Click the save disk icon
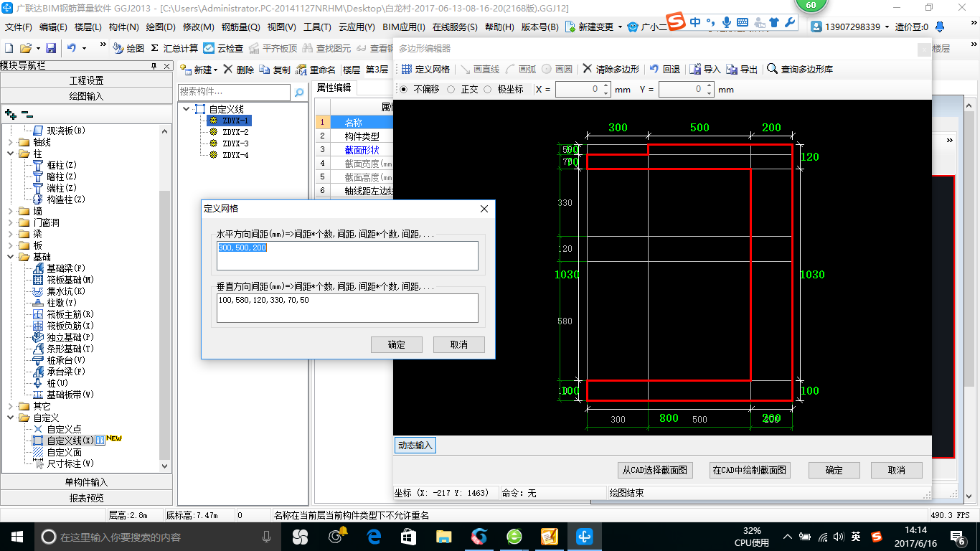 51,48
